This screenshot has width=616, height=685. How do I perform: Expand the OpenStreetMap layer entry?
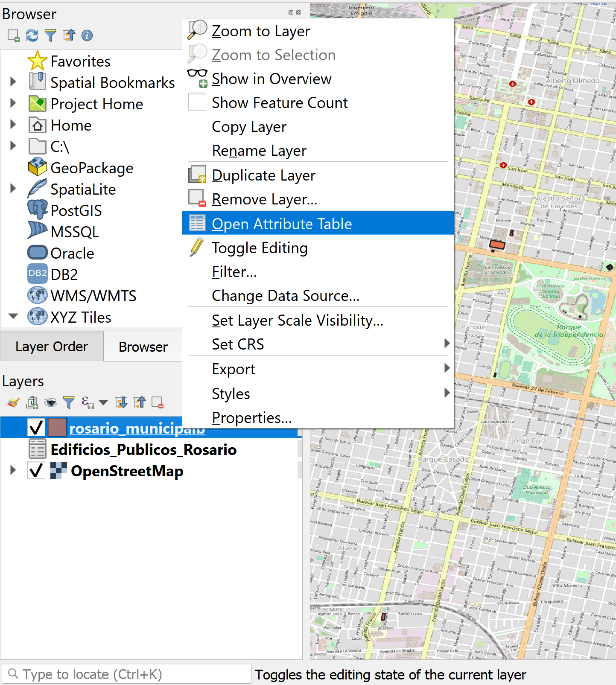click(13, 470)
